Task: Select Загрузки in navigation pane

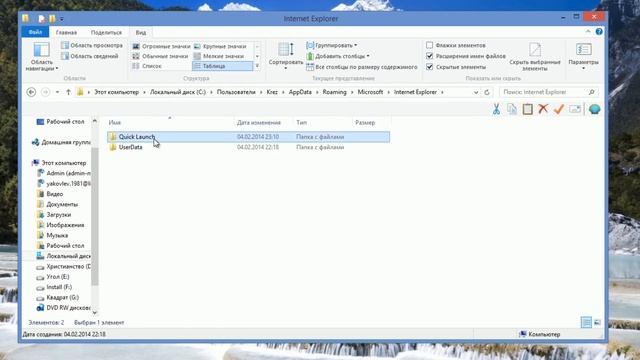Action: (58, 215)
